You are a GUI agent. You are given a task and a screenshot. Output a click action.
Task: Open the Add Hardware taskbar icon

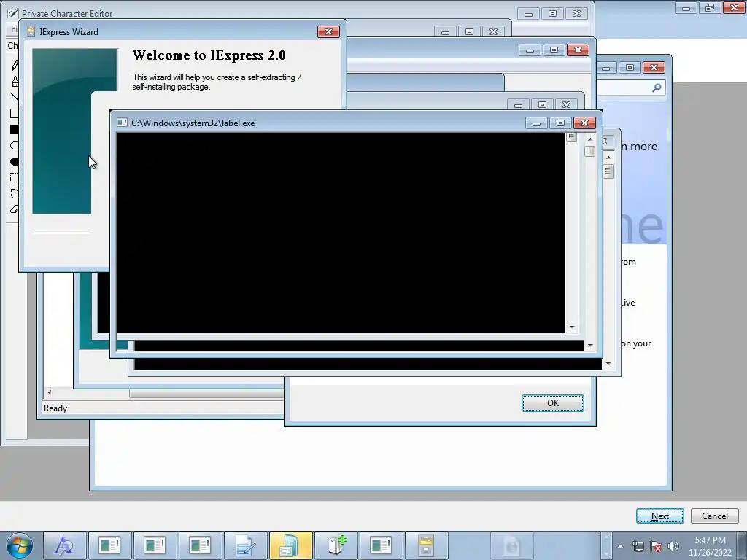click(x=336, y=545)
